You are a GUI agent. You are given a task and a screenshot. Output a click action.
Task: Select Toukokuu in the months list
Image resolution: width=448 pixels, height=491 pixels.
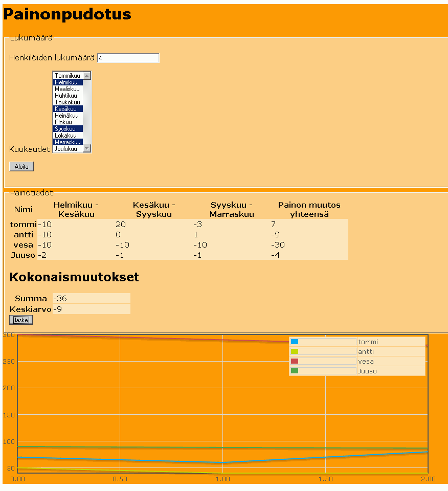(68, 102)
